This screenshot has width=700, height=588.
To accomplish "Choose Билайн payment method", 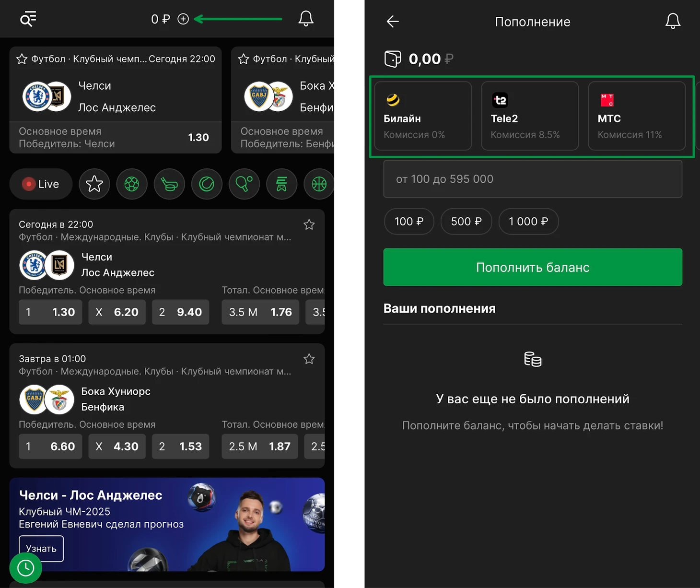I will point(423,116).
